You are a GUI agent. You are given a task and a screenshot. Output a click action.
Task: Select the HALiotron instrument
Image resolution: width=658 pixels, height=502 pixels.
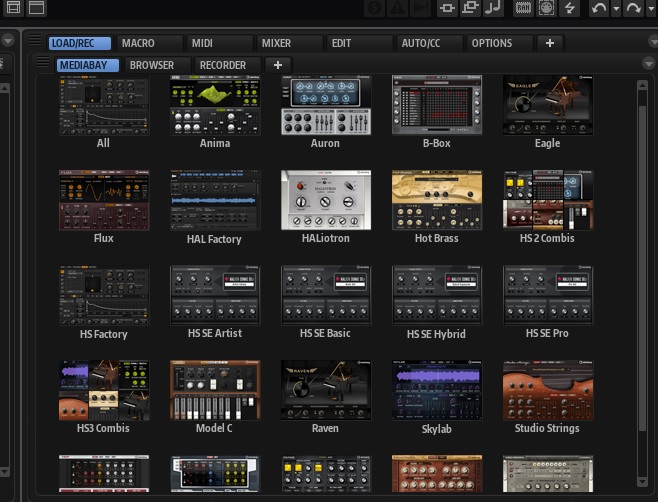tap(326, 200)
